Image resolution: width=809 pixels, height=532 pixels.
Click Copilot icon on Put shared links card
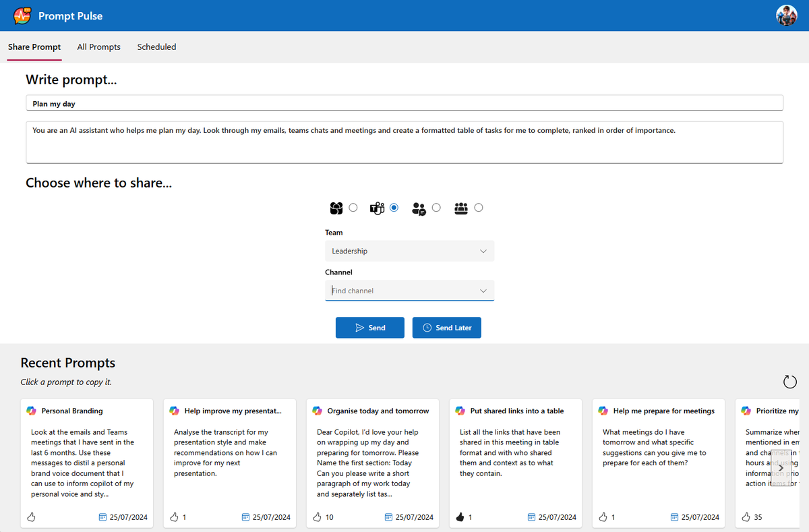point(460,411)
